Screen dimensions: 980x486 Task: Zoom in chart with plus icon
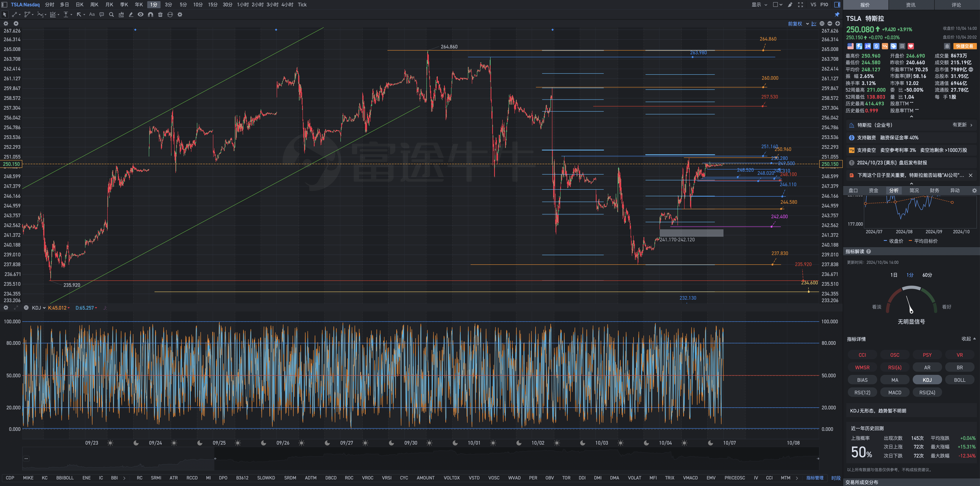pos(837,24)
